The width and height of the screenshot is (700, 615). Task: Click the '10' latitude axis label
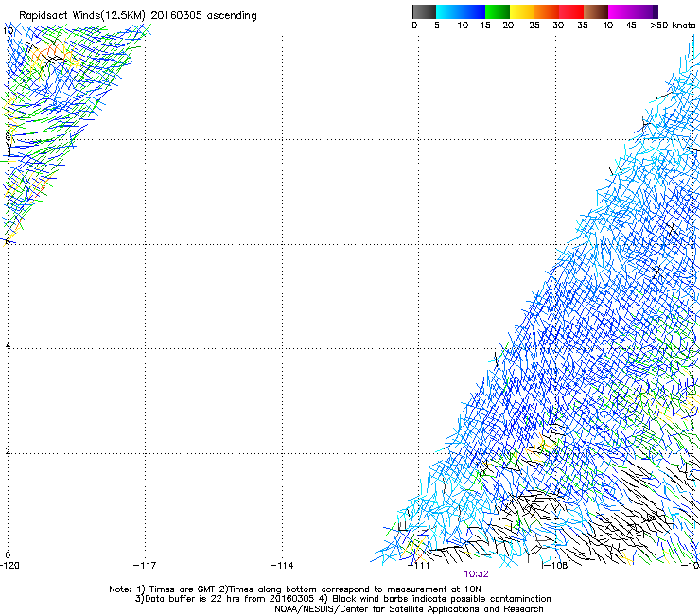(8, 31)
